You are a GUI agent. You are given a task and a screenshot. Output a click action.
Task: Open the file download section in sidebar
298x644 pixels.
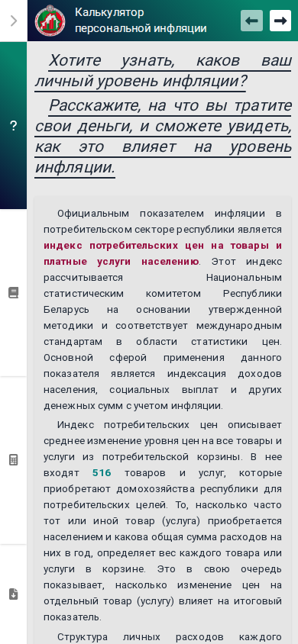tap(14, 594)
